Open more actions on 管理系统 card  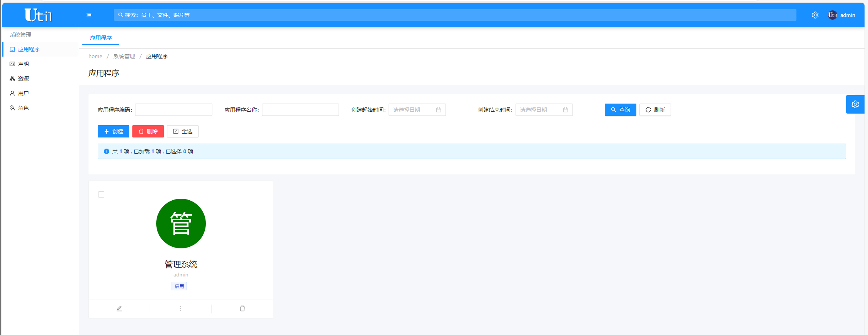[x=181, y=308]
